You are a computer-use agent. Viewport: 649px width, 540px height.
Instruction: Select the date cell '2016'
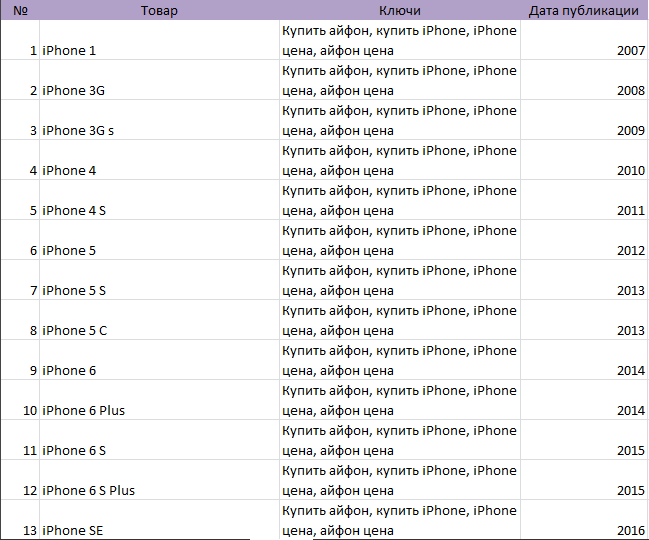584,520
